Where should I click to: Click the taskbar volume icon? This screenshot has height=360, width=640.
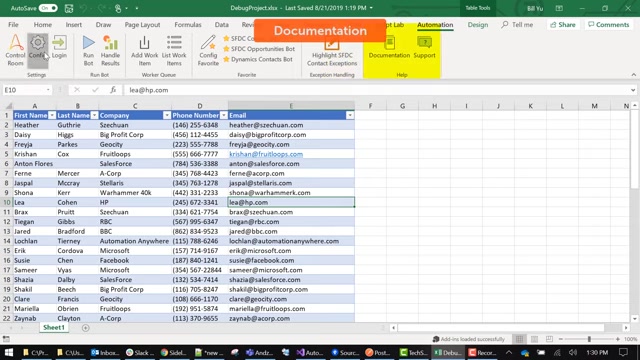pos(573,352)
